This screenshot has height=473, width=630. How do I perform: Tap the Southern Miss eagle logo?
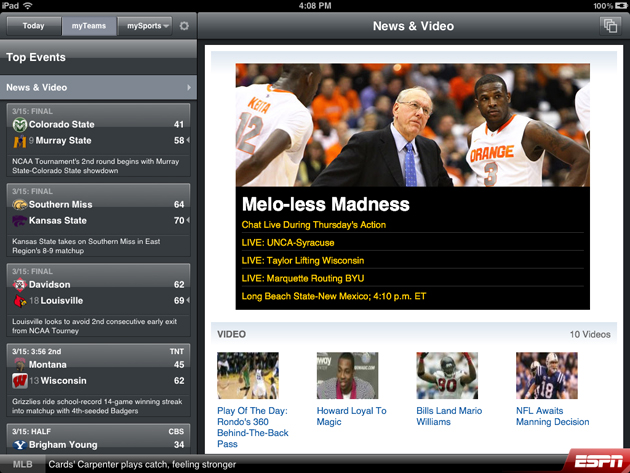[19, 205]
